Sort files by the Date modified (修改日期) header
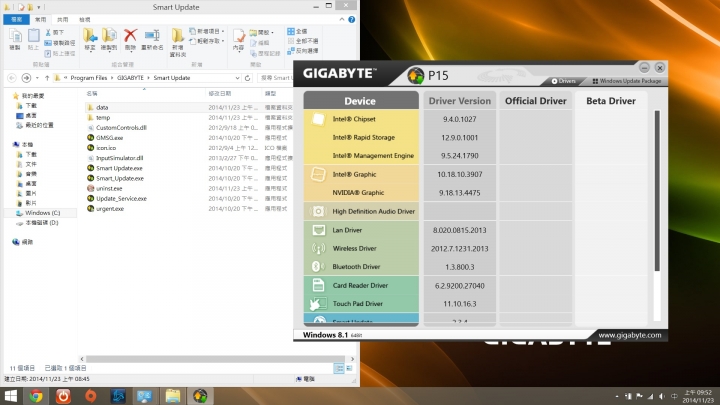Viewport: 720px width, 405px height. pyautogui.click(x=219, y=93)
